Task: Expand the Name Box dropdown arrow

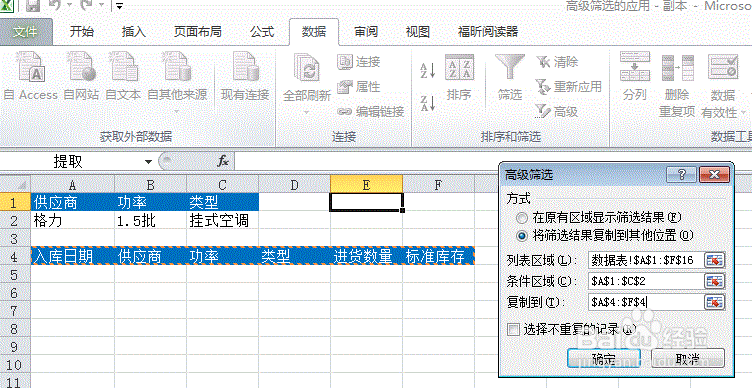Action: [148, 162]
